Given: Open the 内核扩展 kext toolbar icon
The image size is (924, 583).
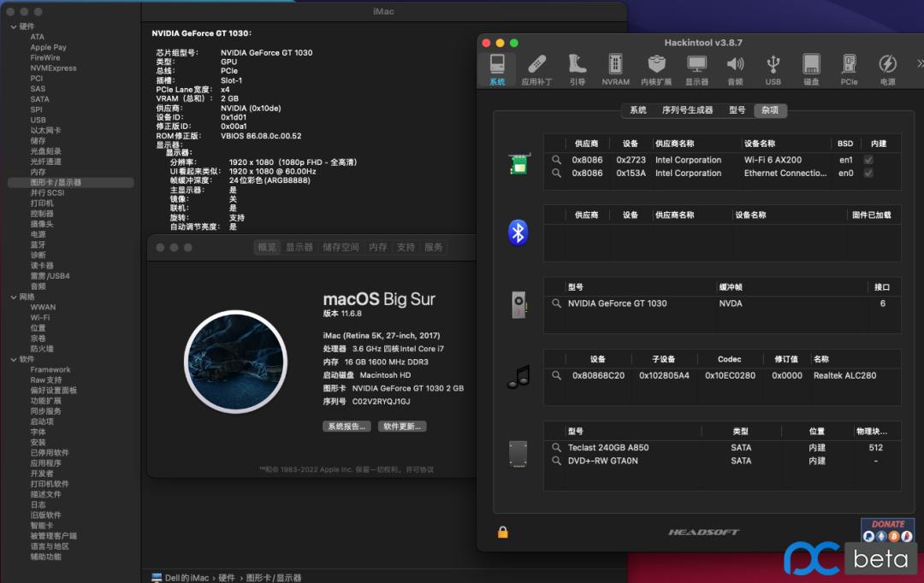Looking at the screenshot, I should 656,68.
